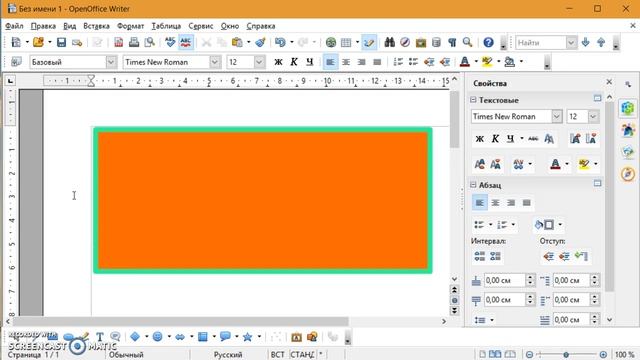This screenshot has height=360, width=640.
Task: Open sidebar font size dropdown
Action: [x=593, y=116]
